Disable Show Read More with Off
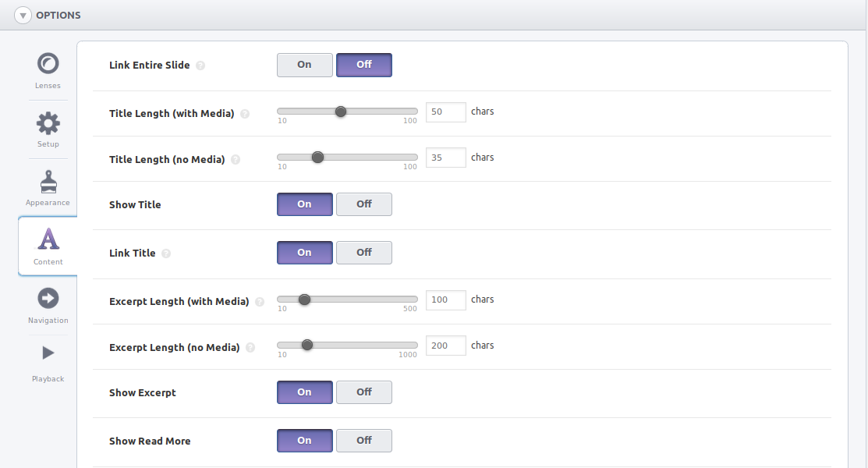868x468 pixels. coord(364,441)
